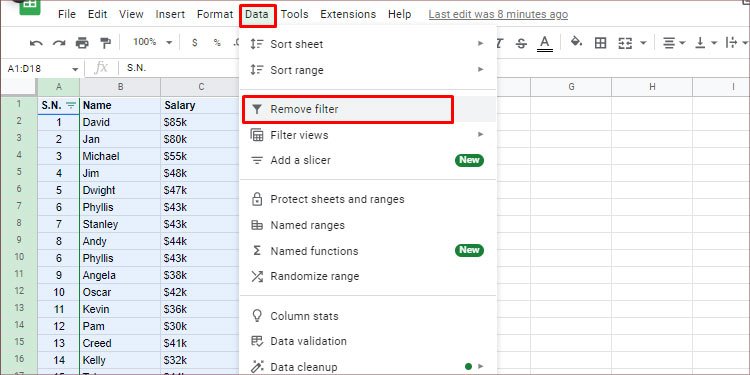Select the cell containing Stanley
The width and height of the screenshot is (750, 375).
coord(120,224)
